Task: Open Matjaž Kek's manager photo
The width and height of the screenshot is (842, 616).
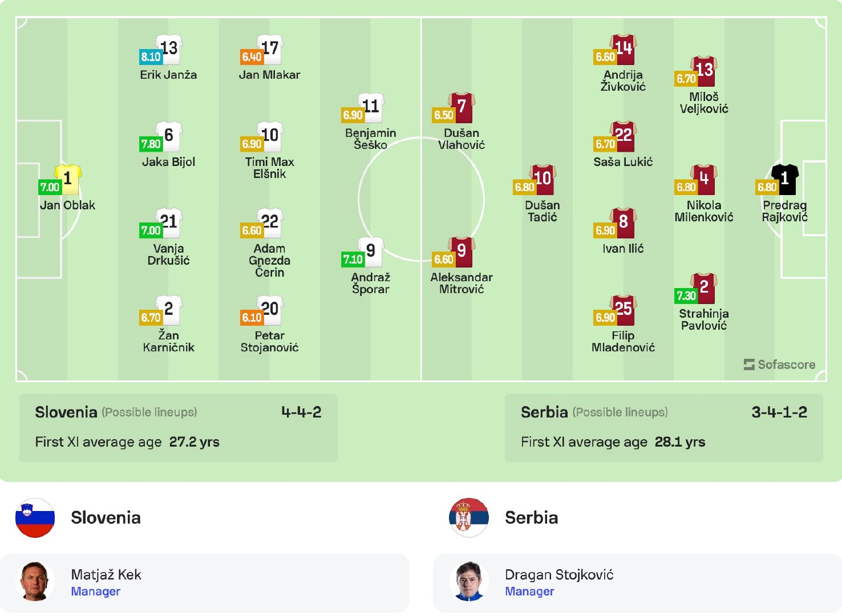Action: pos(35,582)
